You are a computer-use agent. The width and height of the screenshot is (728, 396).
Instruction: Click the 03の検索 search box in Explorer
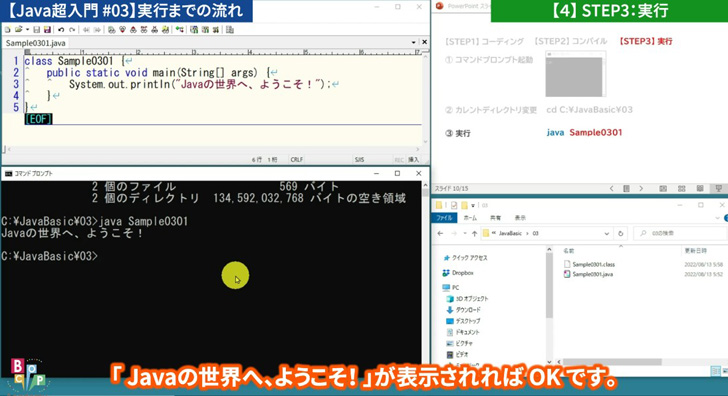tap(682, 234)
